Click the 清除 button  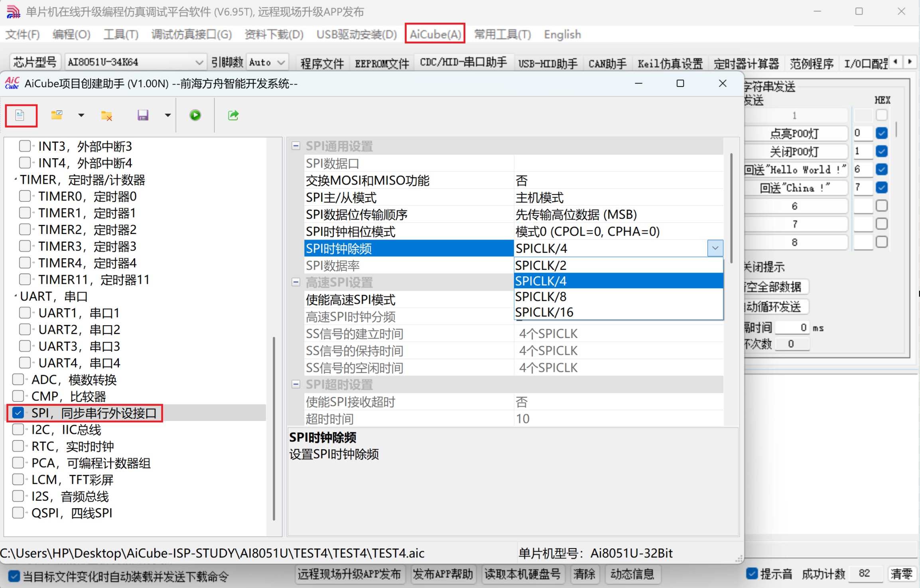[584, 574]
